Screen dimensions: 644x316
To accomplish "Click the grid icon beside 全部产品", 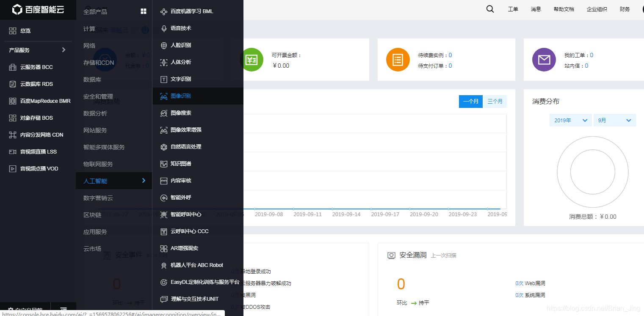I will [x=144, y=11].
